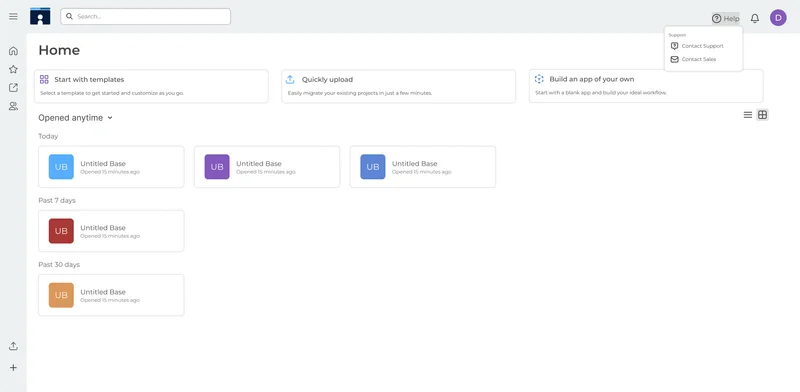The width and height of the screenshot is (800, 392).
Task: Click the Contact Support shield icon
Action: pos(674,46)
